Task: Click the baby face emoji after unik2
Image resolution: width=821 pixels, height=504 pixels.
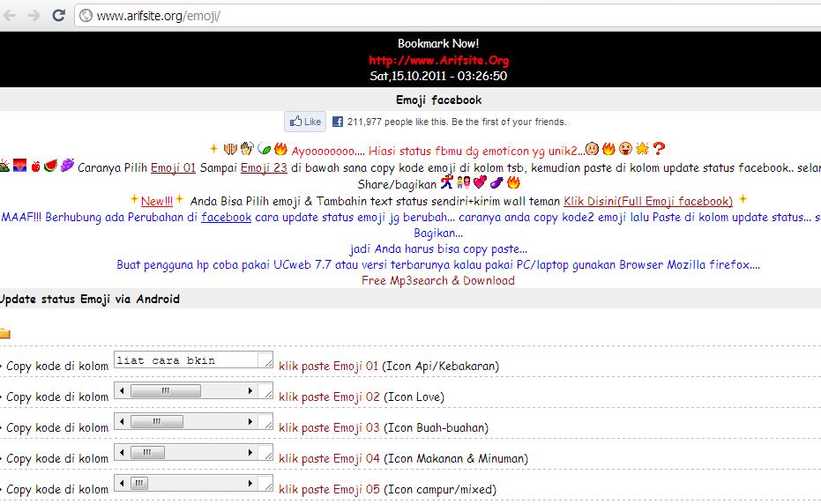Action: 592,149
